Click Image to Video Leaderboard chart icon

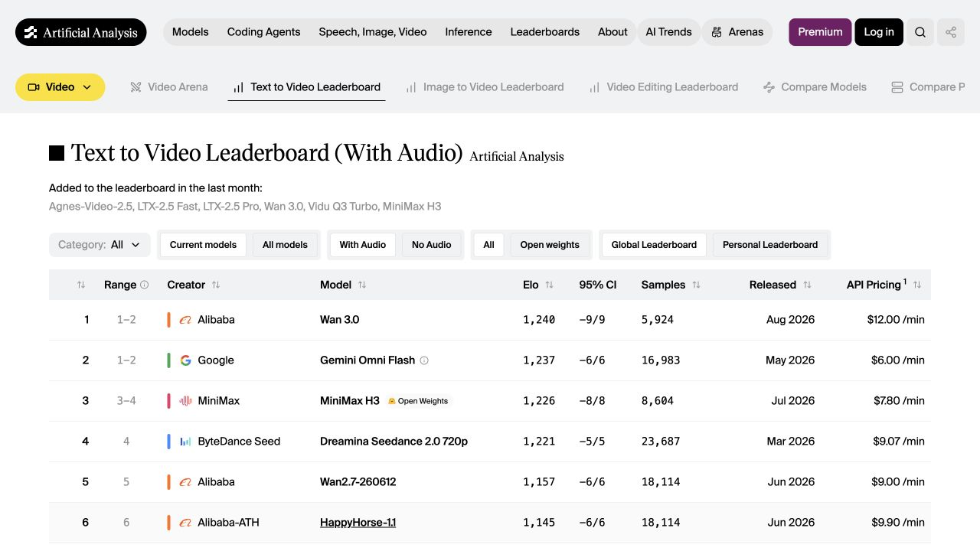coord(411,87)
